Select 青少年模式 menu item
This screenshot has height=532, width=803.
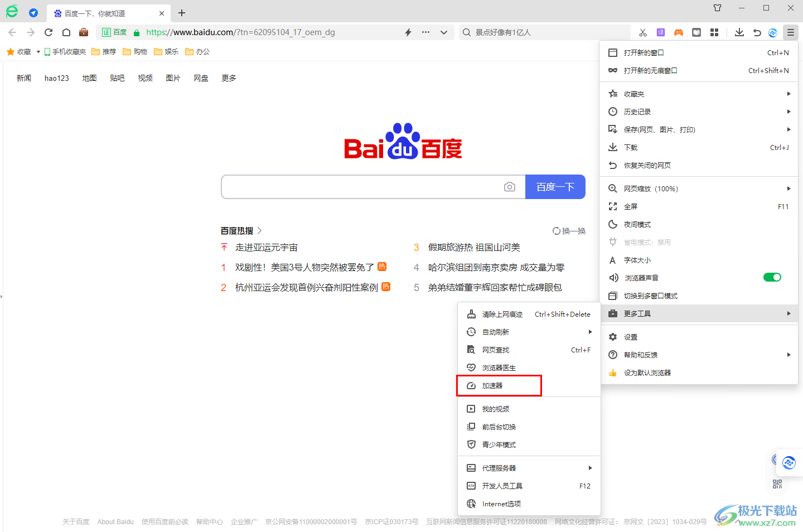coord(529,444)
